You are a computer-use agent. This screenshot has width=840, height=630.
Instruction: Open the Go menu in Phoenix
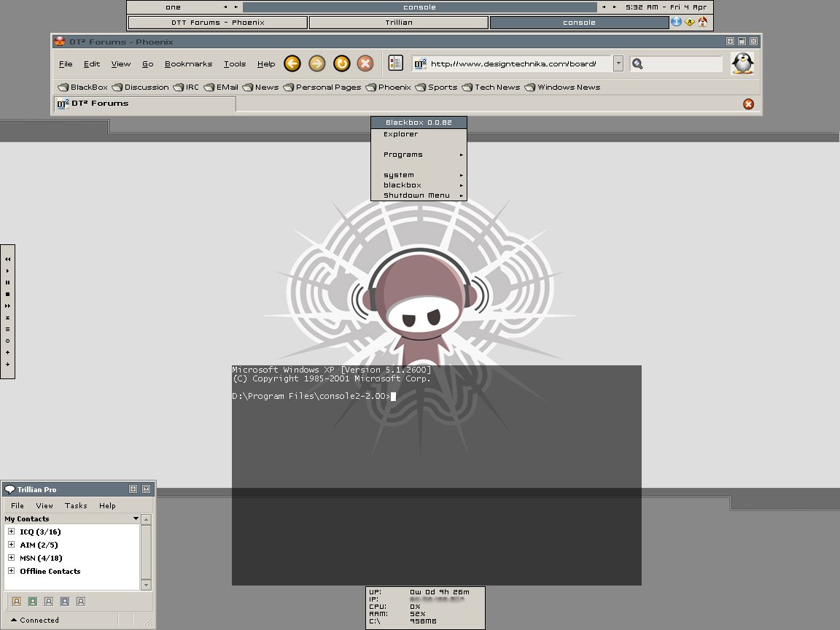[x=148, y=63]
